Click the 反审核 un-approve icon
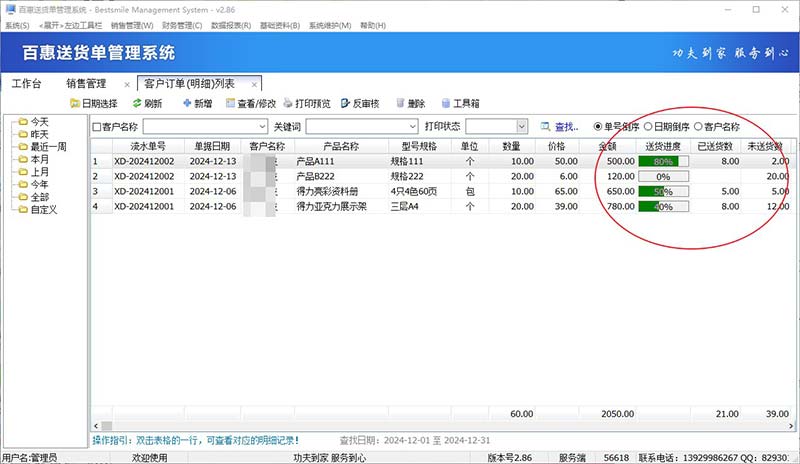The height and width of the screenshot is (464, 800). point(346,103)
